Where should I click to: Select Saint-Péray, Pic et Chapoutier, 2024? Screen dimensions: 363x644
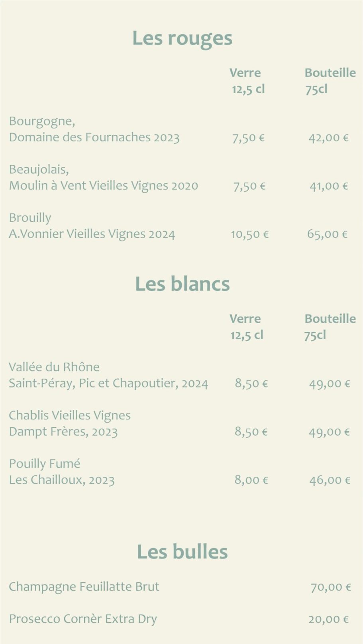point(108,383)
